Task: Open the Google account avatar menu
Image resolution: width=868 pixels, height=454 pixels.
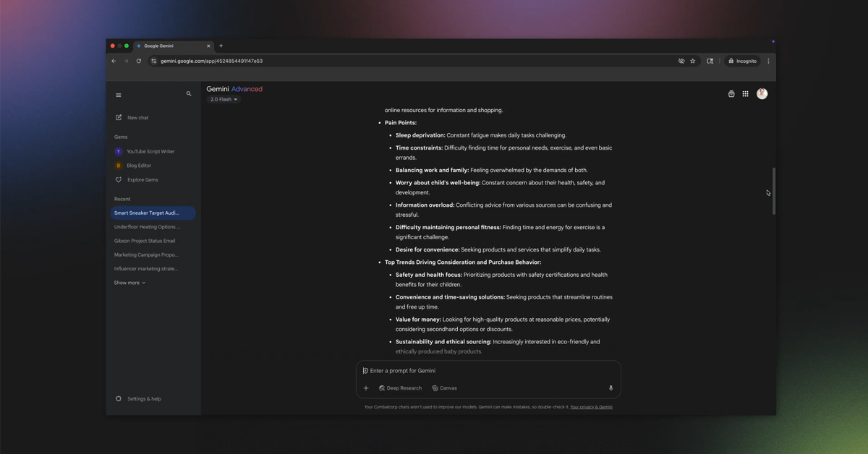Action: [762, 94]
